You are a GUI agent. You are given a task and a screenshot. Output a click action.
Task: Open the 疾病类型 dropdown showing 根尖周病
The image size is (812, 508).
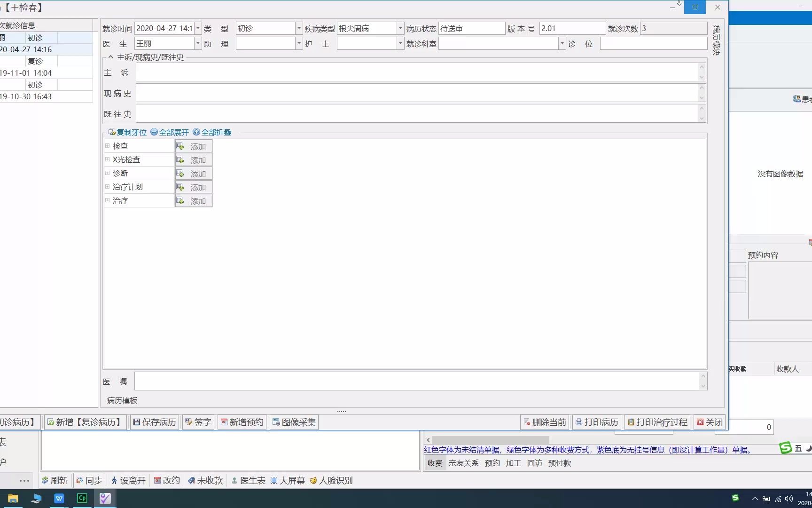pos(400,28)
